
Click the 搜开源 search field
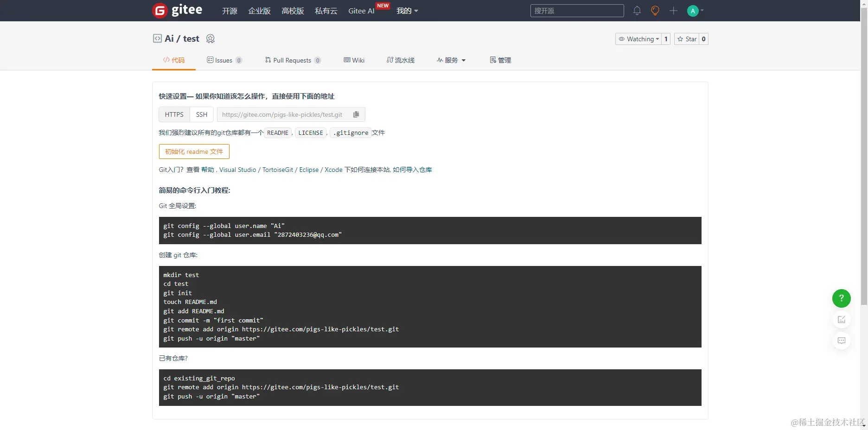(577, 11)
